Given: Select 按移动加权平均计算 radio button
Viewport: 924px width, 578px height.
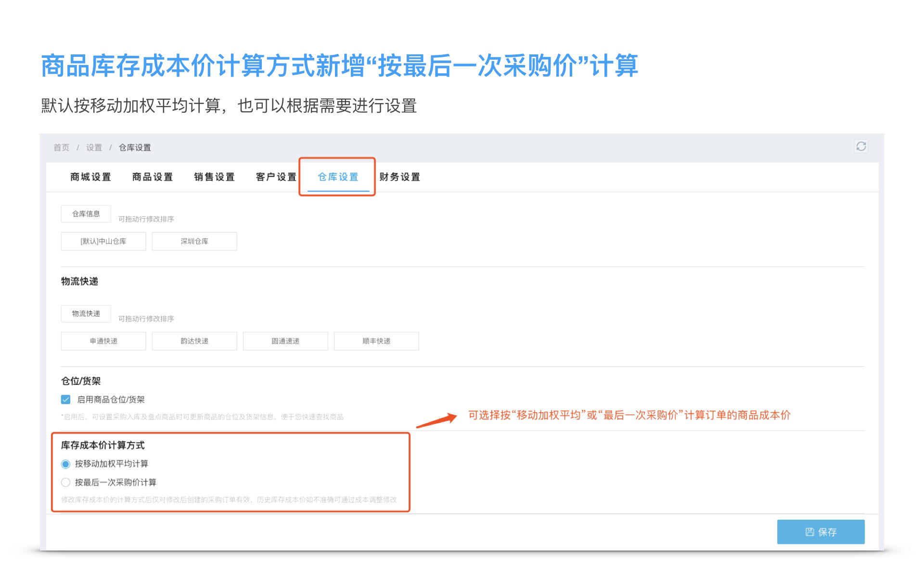Looking at the screenshot, I should (66, 464).
